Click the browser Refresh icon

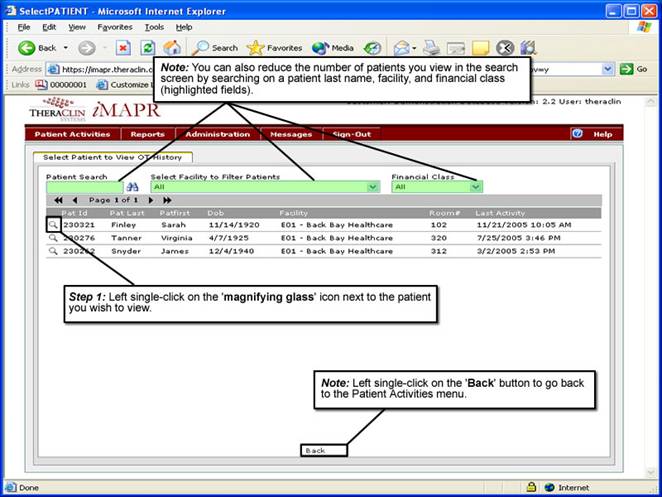point(147,47)
